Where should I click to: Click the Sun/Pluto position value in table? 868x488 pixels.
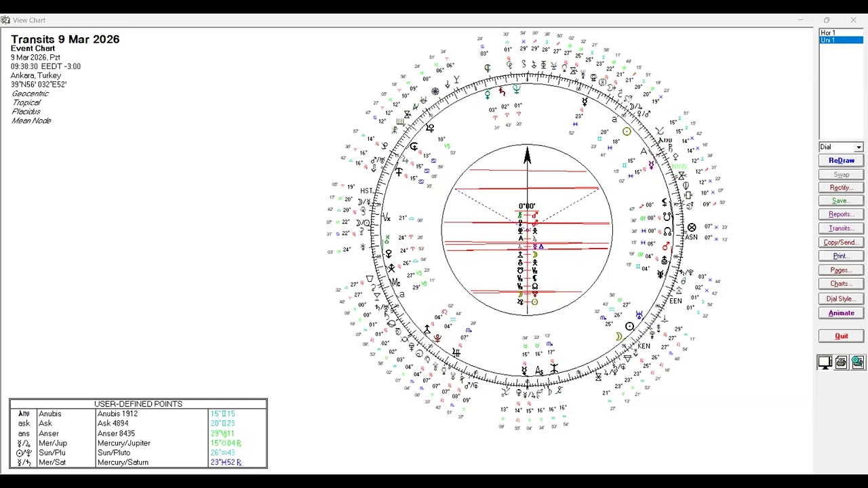click(222, 453)
